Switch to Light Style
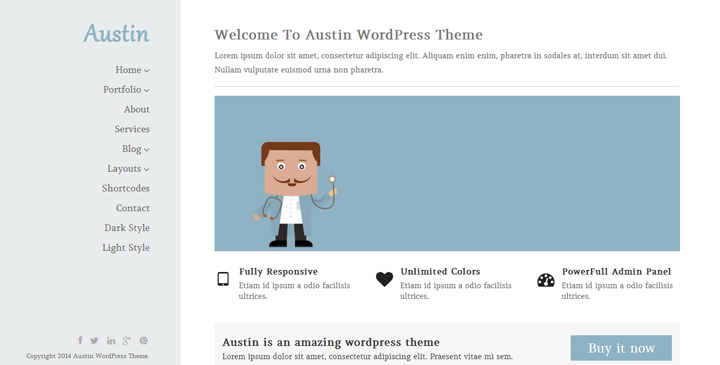This screenshot has height=365, width=720. (126, 247)
